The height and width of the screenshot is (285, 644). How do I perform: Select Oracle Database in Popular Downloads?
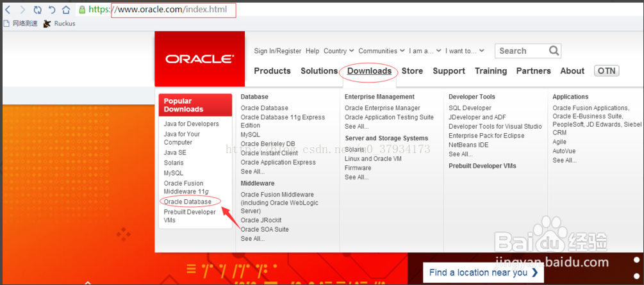tap(188, 202)
